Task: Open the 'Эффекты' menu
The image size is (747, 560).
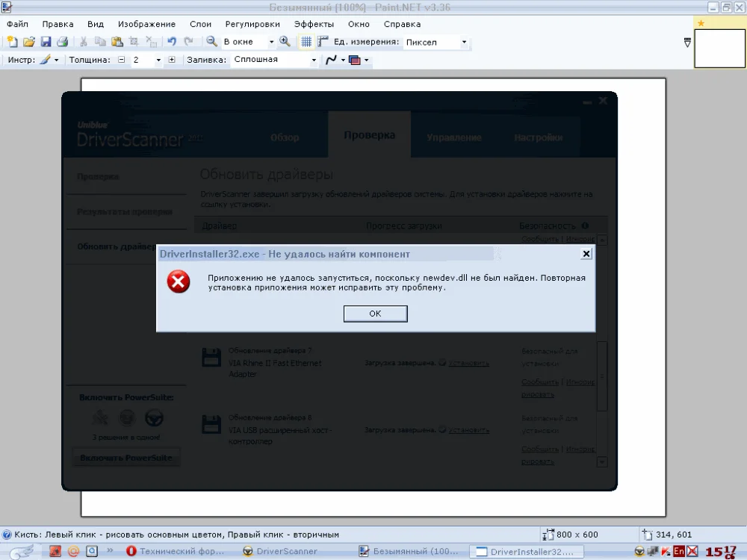Action: pyautogui.click(x=314, y=25)
